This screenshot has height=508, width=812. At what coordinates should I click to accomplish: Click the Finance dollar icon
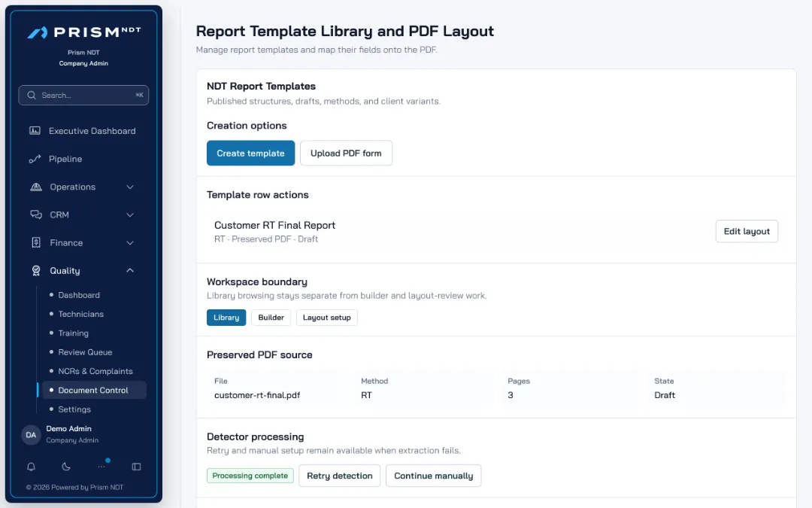[x=36, y=242]
